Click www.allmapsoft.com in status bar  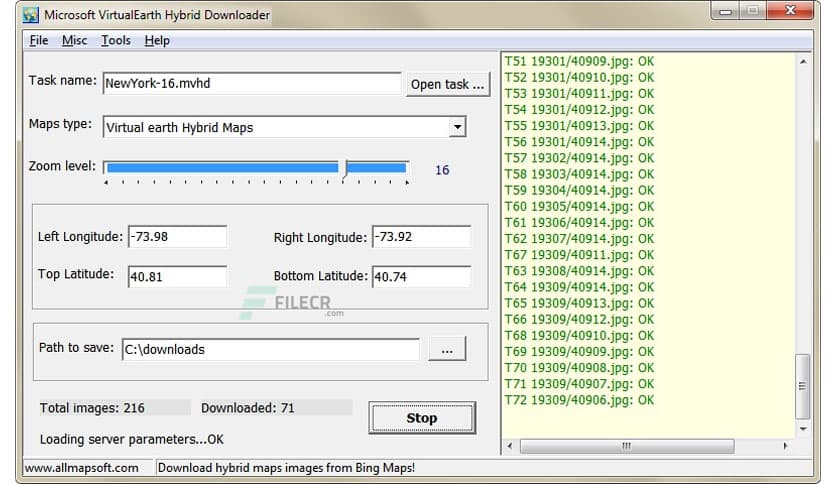[82, 468]
